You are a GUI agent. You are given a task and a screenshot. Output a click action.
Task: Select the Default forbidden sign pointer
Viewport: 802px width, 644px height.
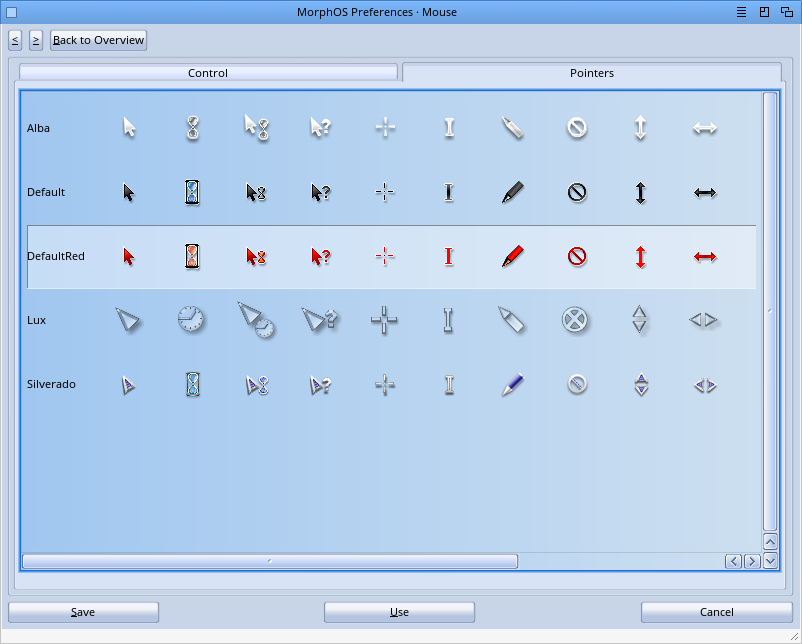pyautogui.click(x=577, y=193)
